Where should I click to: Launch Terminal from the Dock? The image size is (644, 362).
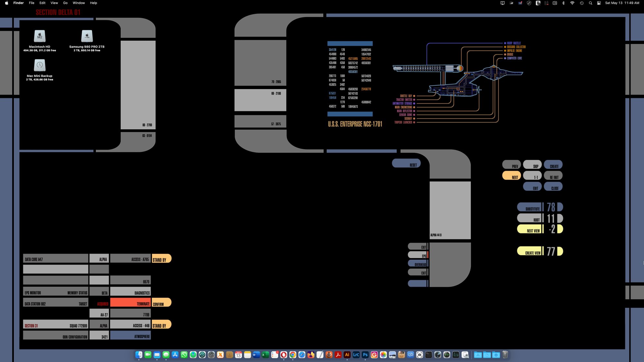click(x=429, y=355)
